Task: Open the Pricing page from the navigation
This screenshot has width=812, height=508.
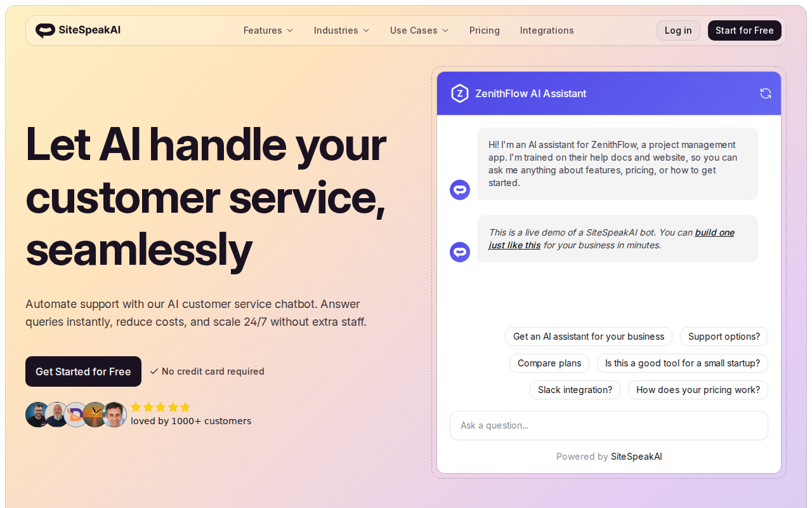Action: tap(484, 30)
